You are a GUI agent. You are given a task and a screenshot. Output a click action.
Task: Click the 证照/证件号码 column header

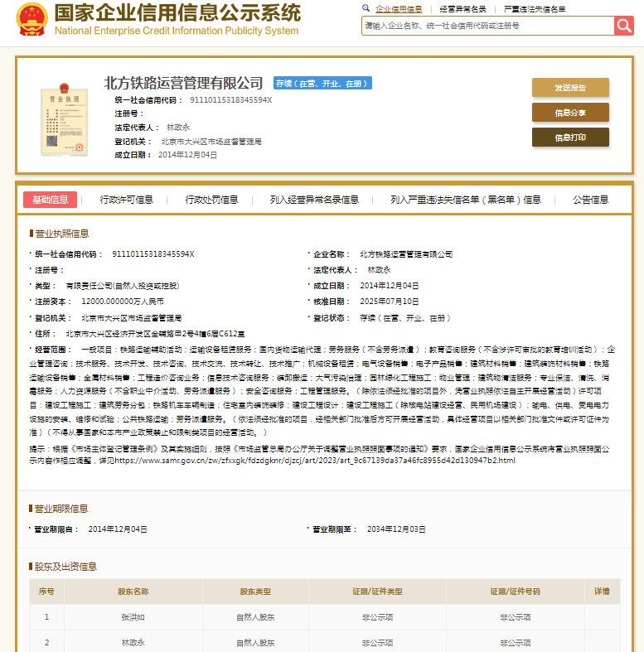(x=516, y=592)
